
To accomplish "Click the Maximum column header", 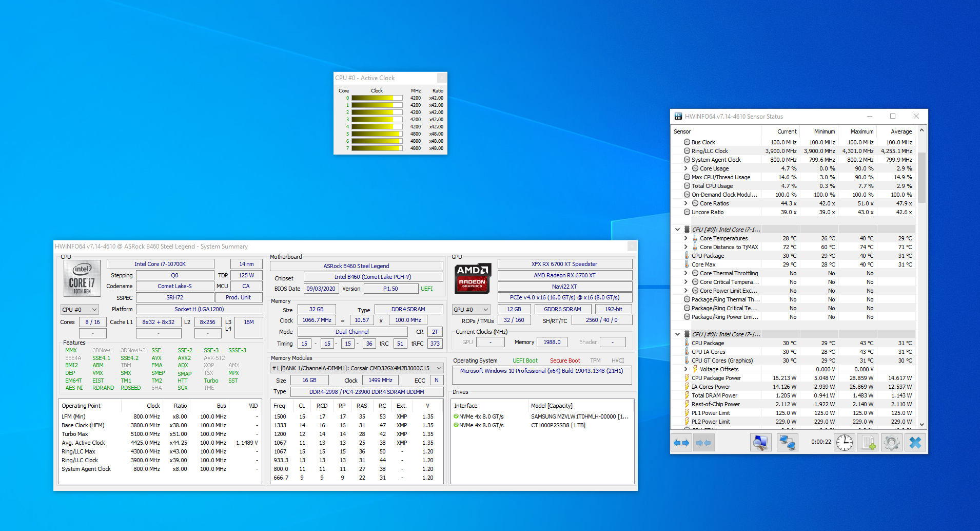I will tap(857, 131).
